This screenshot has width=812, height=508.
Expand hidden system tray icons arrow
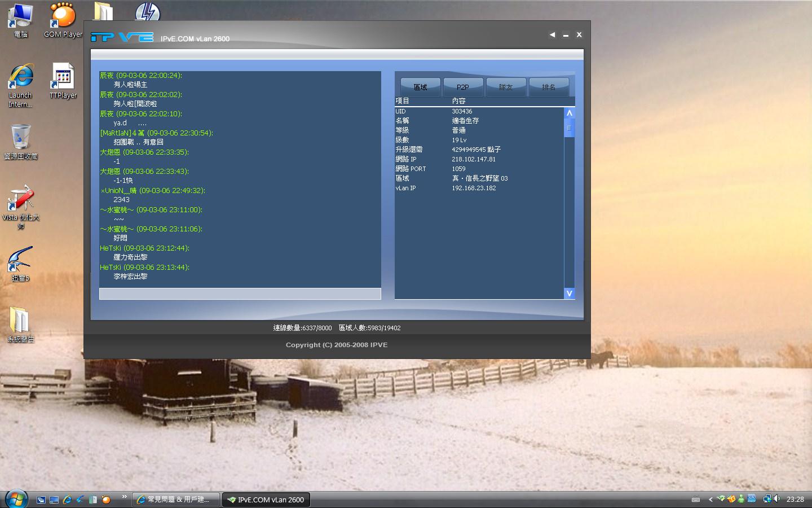click(710, 500)
